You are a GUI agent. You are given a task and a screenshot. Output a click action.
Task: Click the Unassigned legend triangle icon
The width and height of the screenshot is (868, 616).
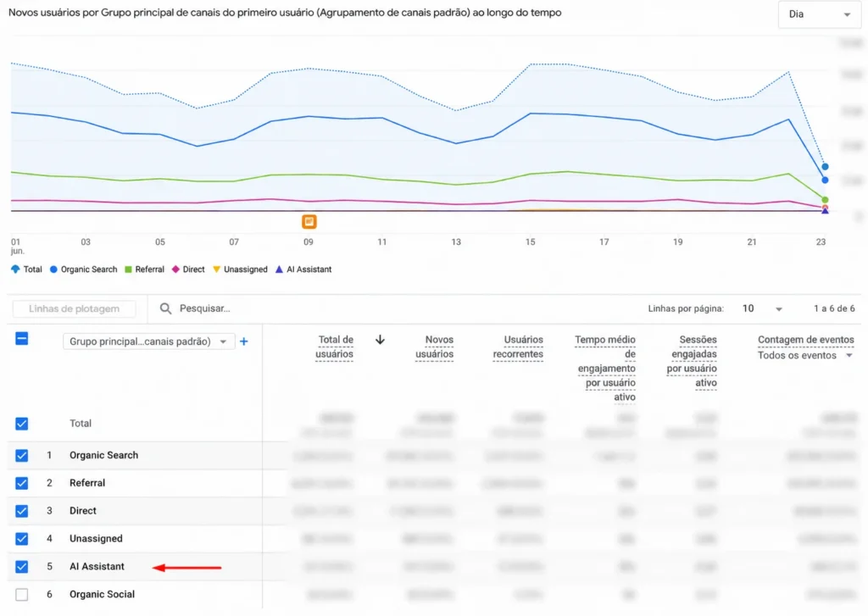tap(216, 269)
